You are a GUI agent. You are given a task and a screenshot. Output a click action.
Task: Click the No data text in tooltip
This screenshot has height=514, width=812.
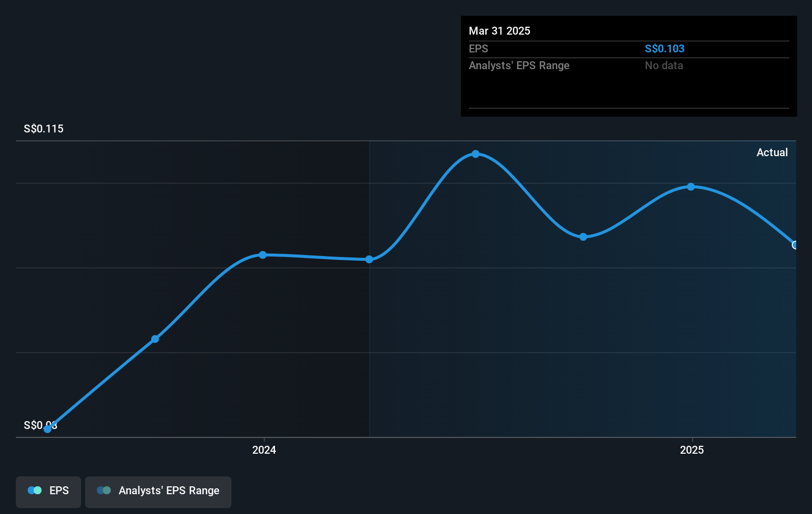[x=664, y=66]
